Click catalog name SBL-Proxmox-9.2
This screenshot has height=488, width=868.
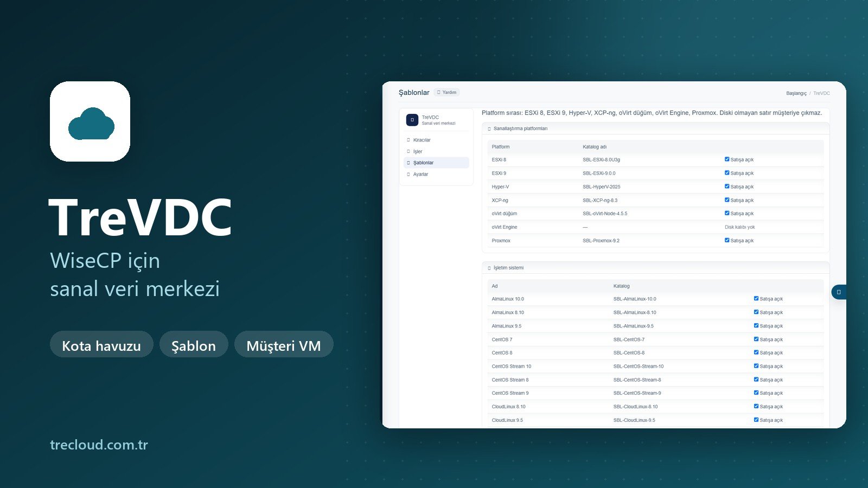point(601,241)
